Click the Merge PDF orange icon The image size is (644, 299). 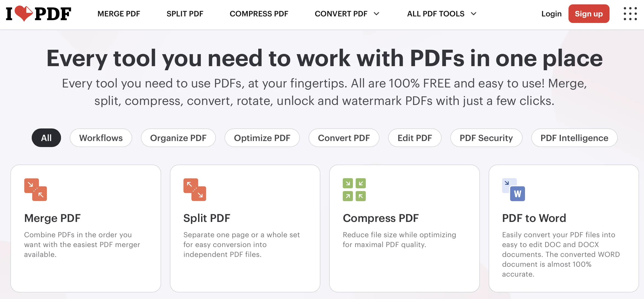click(36, 190)
